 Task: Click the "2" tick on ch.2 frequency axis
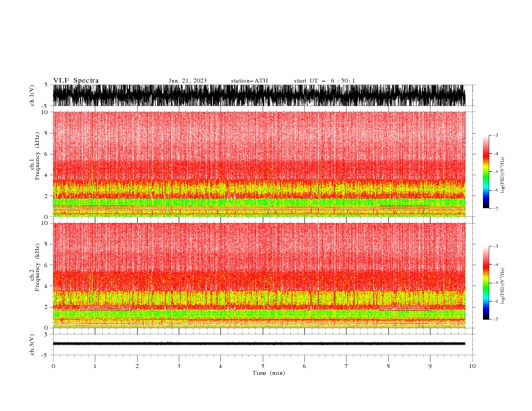point(46,307)
